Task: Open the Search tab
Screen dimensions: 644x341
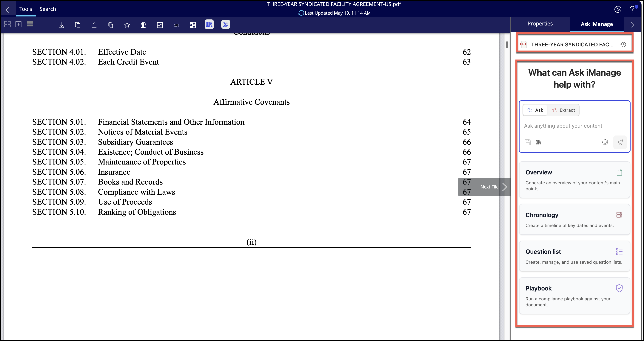Action: pos(48,9)
